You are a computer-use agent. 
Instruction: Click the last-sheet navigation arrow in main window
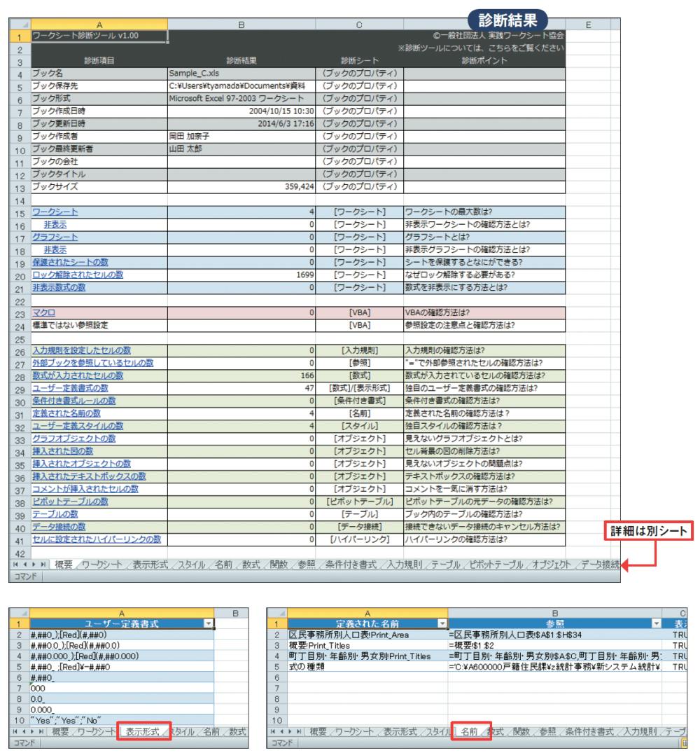coord(28,564)
